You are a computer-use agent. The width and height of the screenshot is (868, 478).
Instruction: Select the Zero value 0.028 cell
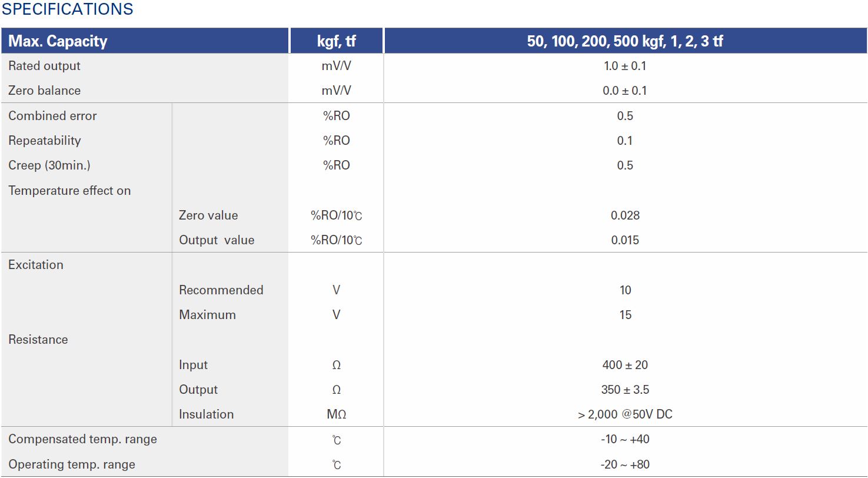coord(625,215)
